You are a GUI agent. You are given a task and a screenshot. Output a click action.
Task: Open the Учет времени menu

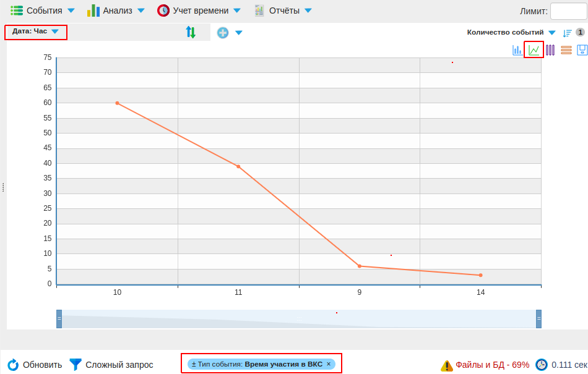[x=199, y=11]
